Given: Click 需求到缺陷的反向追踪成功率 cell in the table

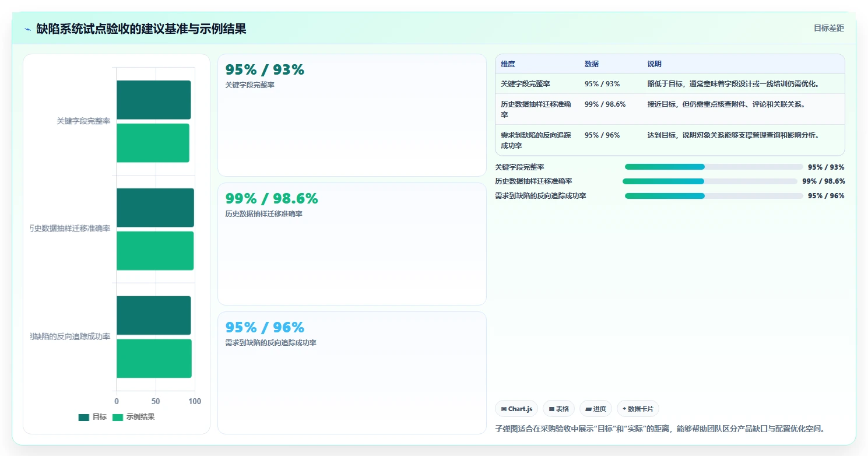Looking at the screenshot, I should [x=536, y=140].
